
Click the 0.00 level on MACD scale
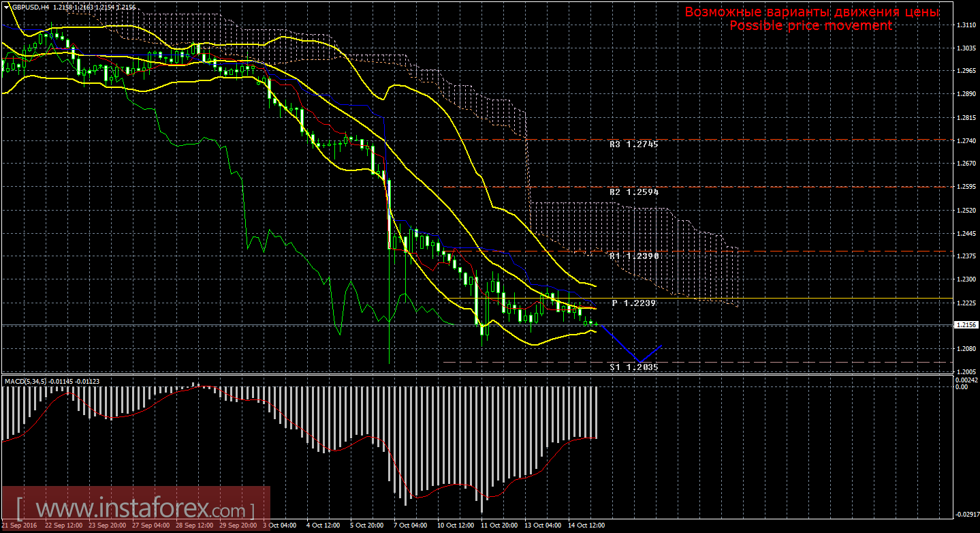(x=962, y=386)
